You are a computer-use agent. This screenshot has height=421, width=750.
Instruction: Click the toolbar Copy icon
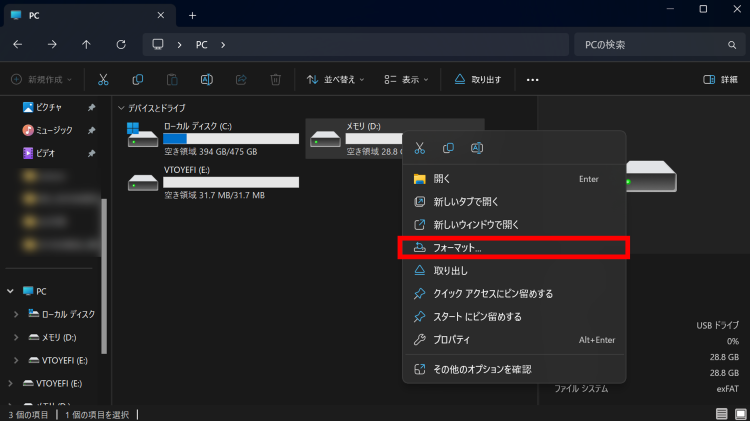pyautogui.click(x=138, y=79)
